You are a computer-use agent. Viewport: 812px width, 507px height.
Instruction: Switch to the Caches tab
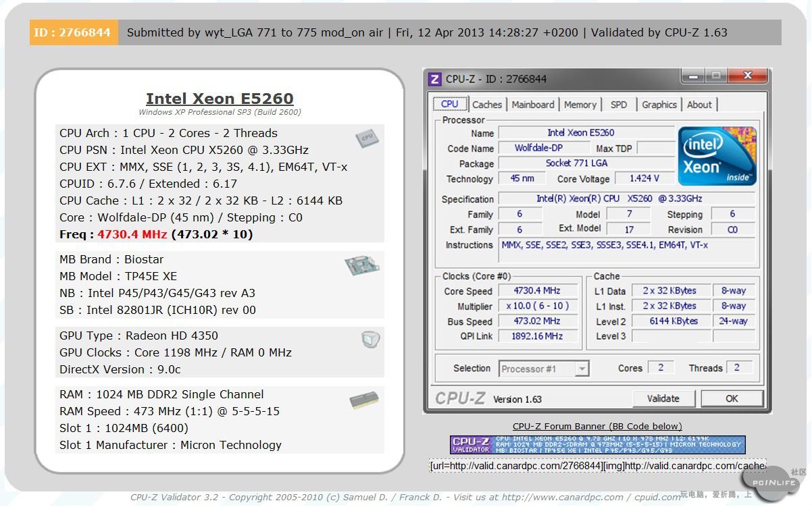[x=487, y=105]
